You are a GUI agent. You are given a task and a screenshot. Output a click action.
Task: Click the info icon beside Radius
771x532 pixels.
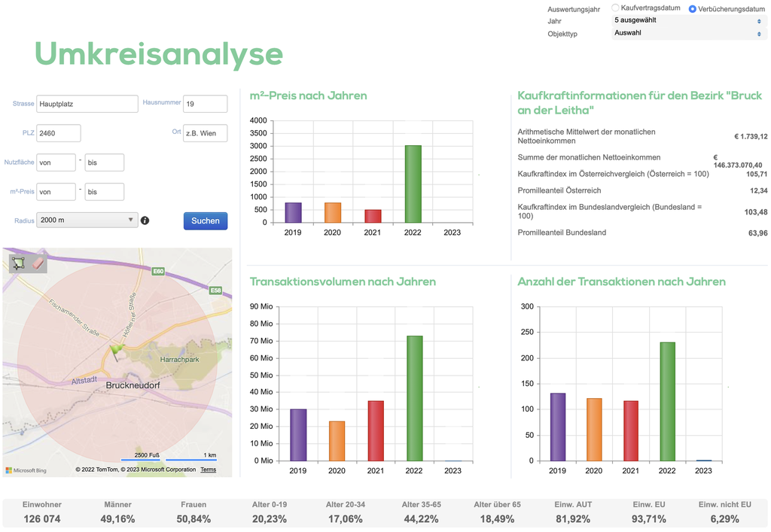[145, 220]
